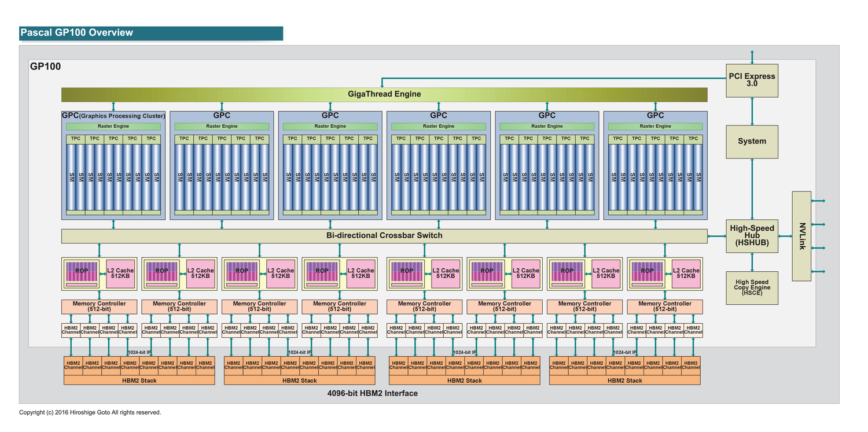The height and width of the screenshot is (432, 868).
Task: Click the GigaThread Engine bar
Action: 384,94
